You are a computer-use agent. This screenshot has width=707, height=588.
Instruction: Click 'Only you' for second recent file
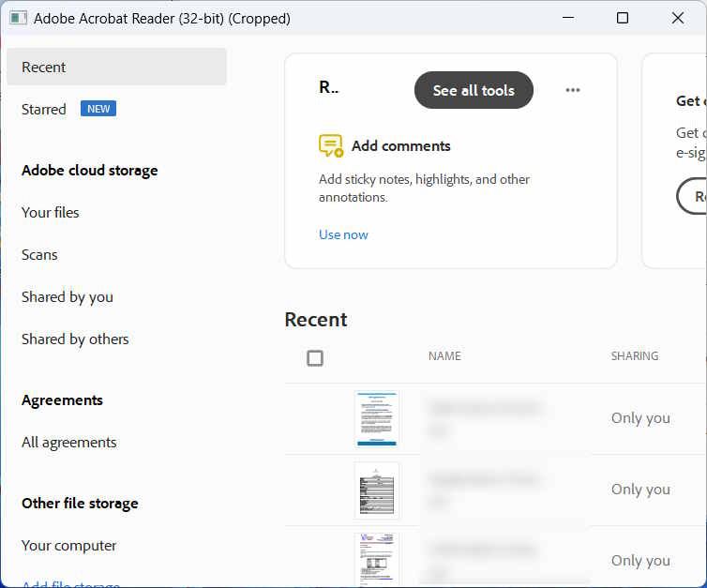point(640,490)
